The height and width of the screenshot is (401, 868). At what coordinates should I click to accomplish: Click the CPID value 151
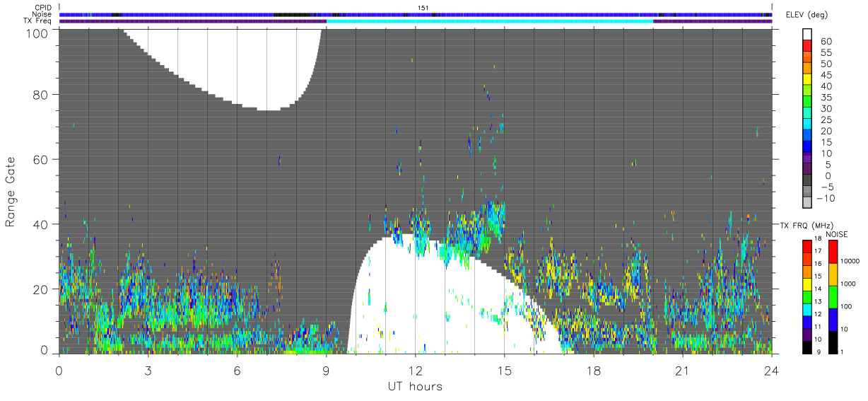click(423, 8)
